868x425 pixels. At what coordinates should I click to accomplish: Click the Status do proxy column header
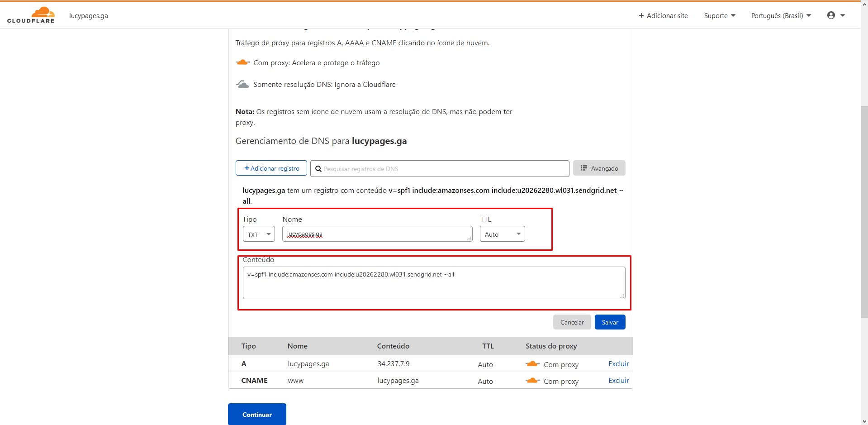click(551, 346)
